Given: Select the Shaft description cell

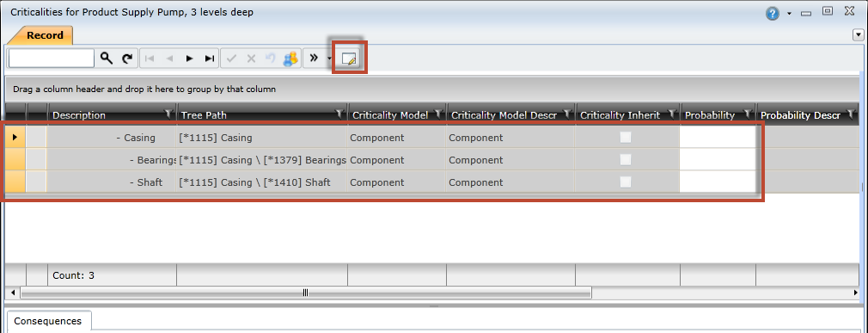Looking at the screenshot, I should tap(112, 182).
